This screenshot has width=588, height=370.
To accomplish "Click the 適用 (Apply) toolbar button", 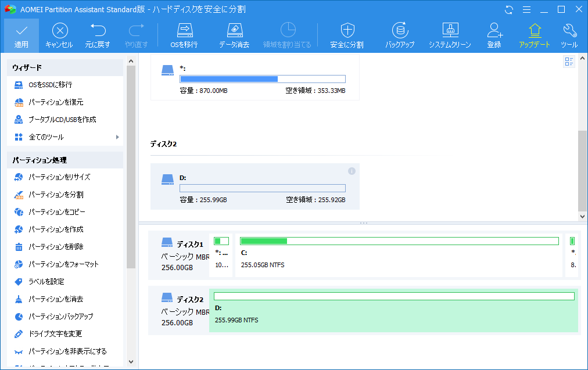I will [21, 35].
